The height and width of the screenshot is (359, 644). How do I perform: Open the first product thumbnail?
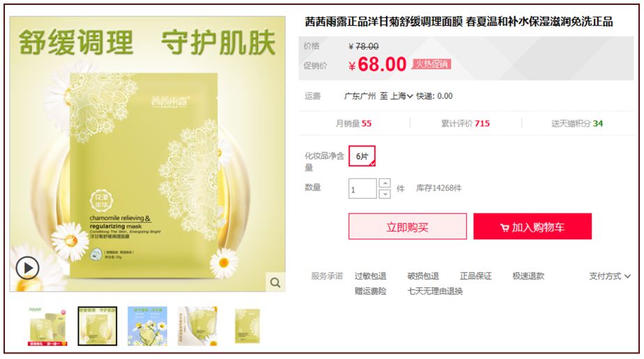(x=47, y=326)
